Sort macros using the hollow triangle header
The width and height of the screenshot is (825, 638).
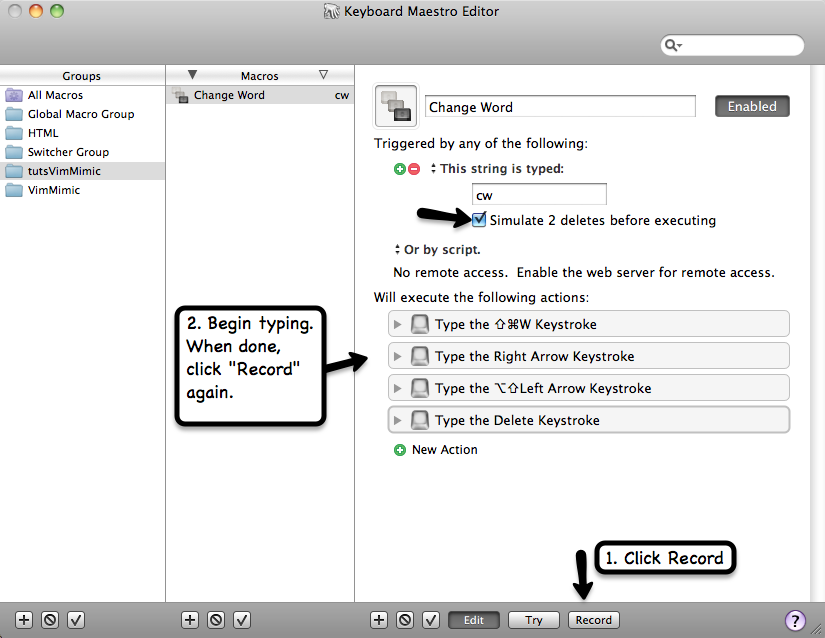coord(324,75)
